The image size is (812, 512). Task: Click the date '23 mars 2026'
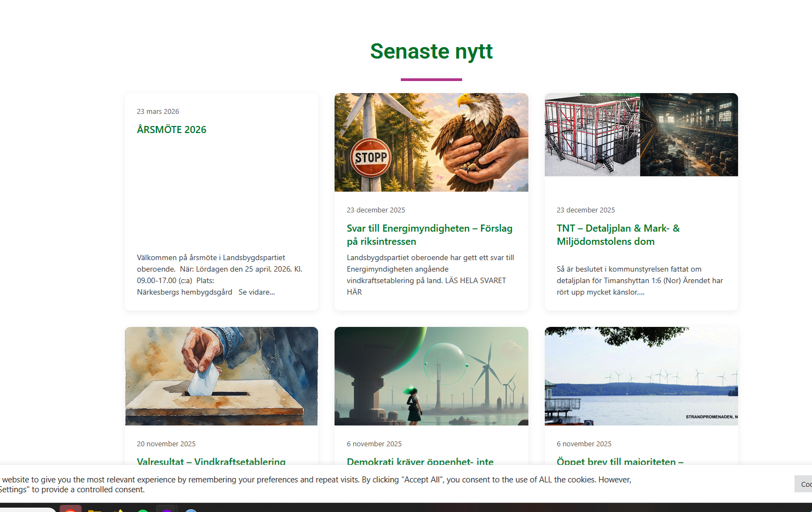pyautogui.click(x=158, y=112)
